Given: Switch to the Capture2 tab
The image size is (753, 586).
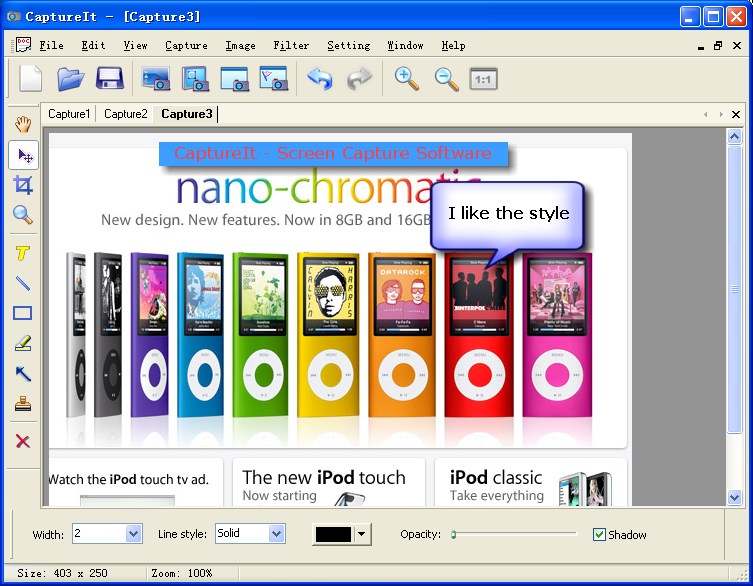Looking at the screenshot, I should point(125,114).
